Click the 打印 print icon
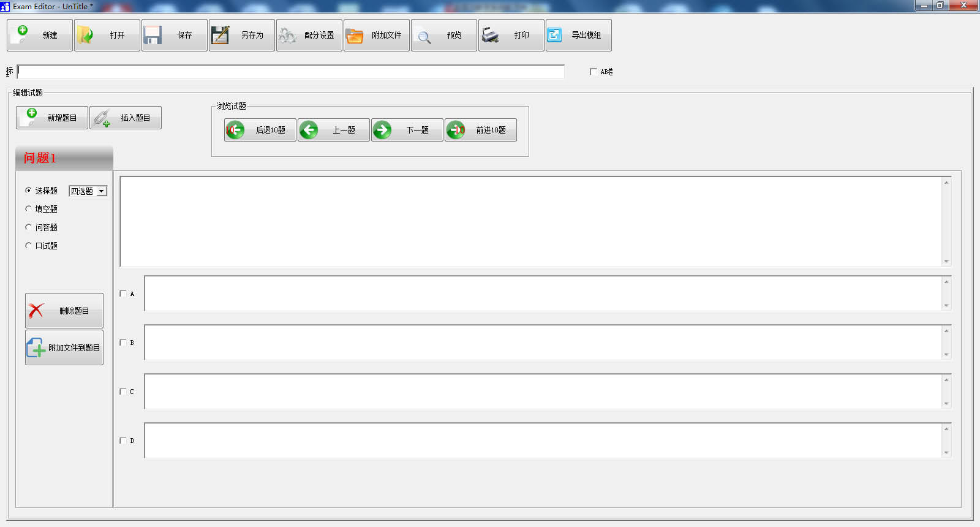This screenshot has width=980, height=527. click(490, 35)
